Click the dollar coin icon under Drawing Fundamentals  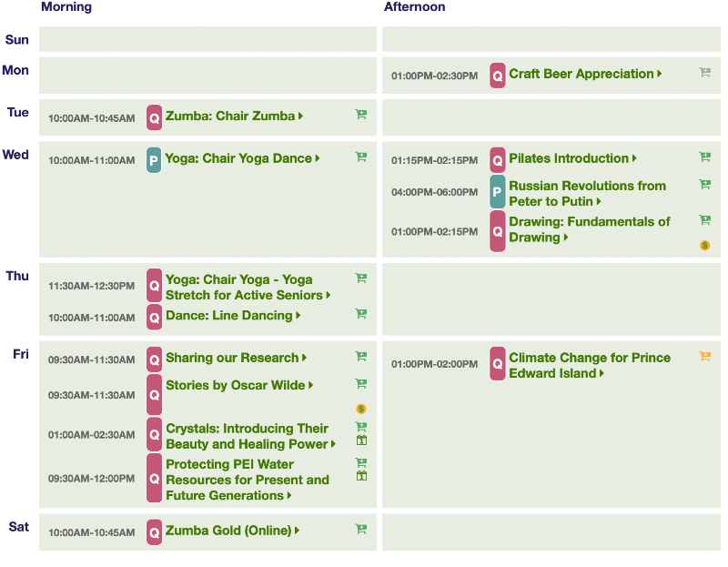click(704, 246)
